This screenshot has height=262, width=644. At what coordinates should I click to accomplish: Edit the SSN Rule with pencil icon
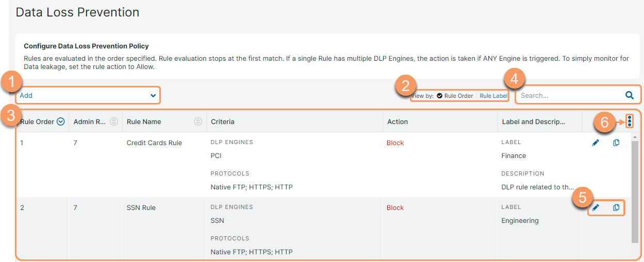point(596,207)
